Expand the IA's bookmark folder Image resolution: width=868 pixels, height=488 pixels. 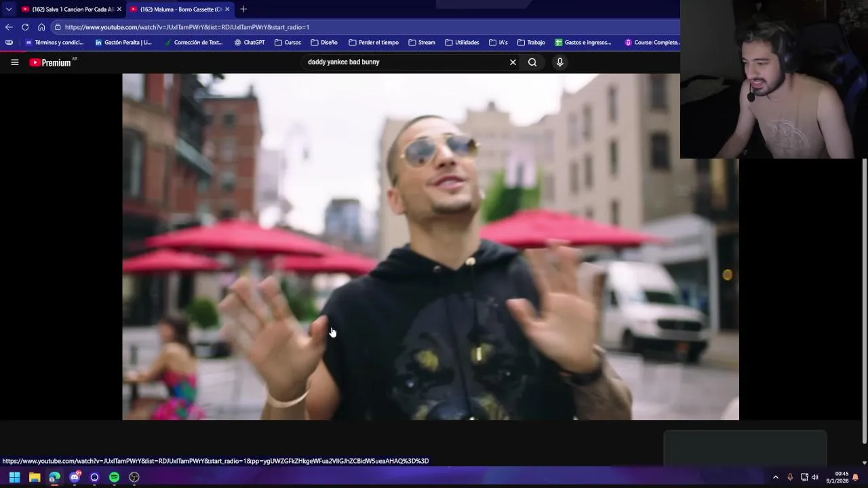[x=498, y=43]
